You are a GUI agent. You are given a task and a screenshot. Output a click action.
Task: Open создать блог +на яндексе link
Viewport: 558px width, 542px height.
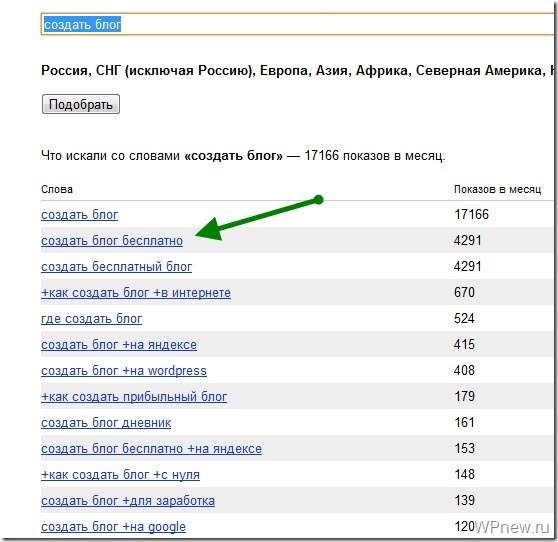tap(119, 344)
